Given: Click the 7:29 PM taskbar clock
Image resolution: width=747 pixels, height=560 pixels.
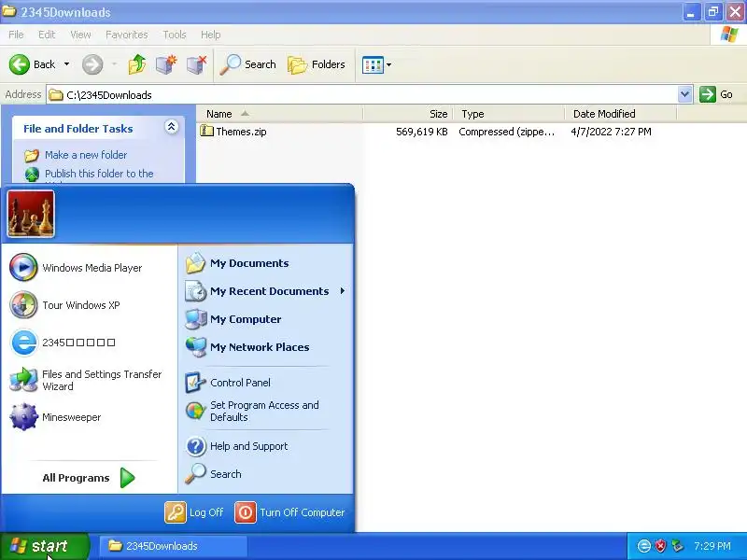Looking at the screenshot, I should [712, 546].
